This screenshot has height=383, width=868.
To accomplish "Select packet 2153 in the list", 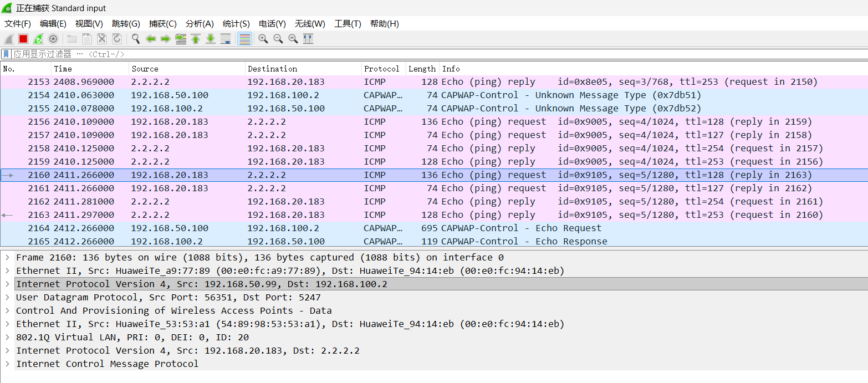I will tap(434, 81).
